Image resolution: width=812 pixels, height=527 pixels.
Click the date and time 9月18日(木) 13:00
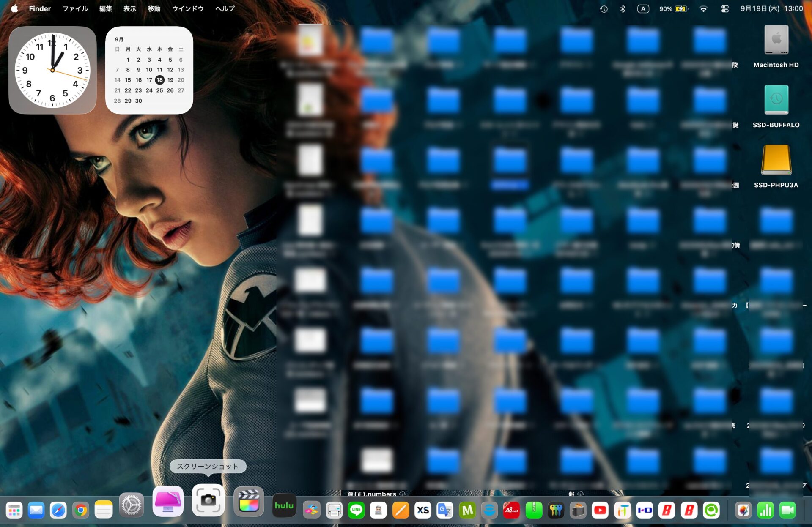[x=771, y=8]
